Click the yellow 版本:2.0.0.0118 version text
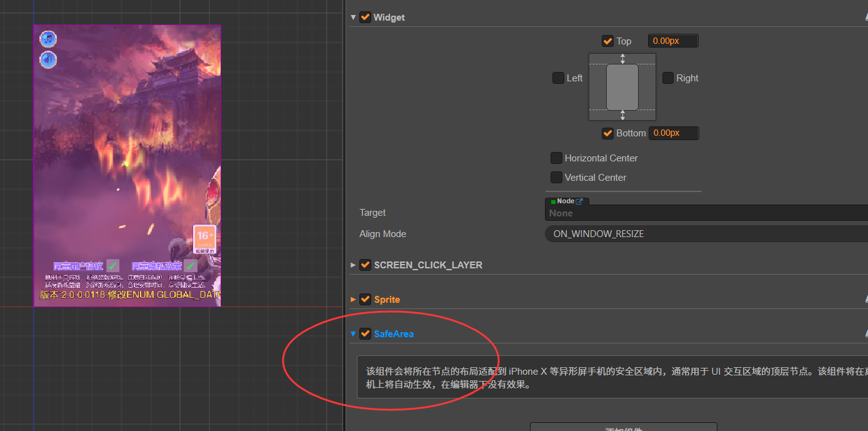This screenshot has width=868, height=431. (131, 295)
